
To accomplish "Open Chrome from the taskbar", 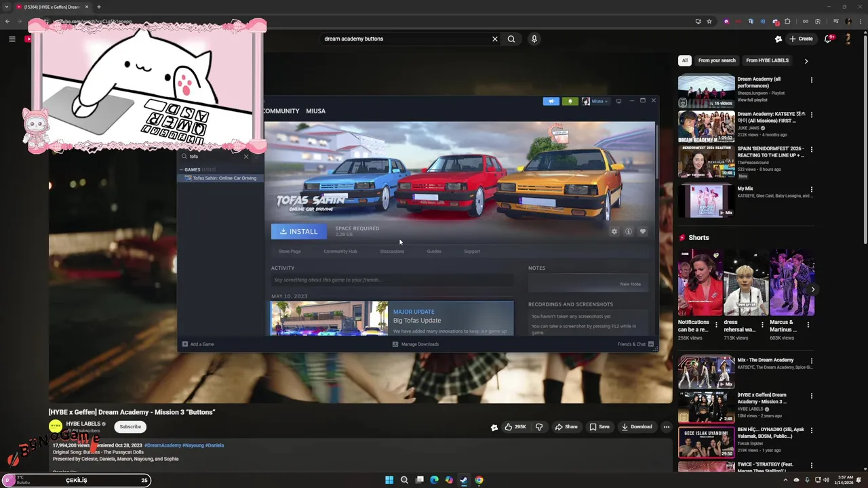I will 479,480.
